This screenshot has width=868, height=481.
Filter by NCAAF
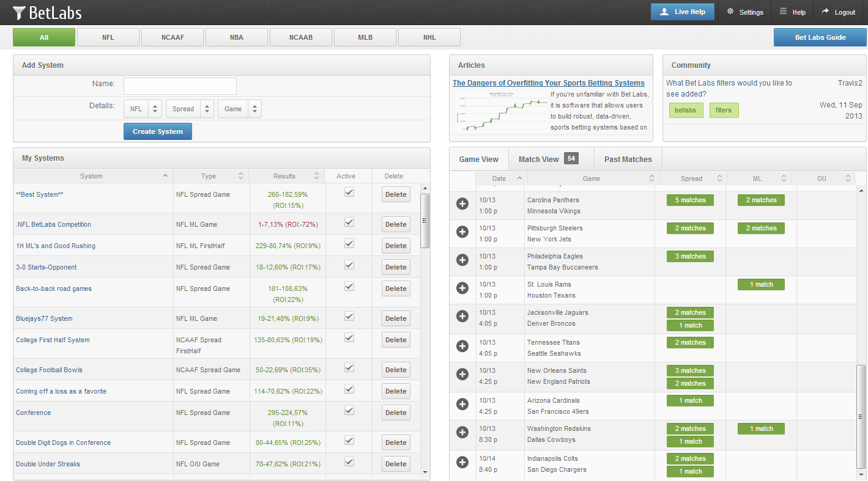172,37
